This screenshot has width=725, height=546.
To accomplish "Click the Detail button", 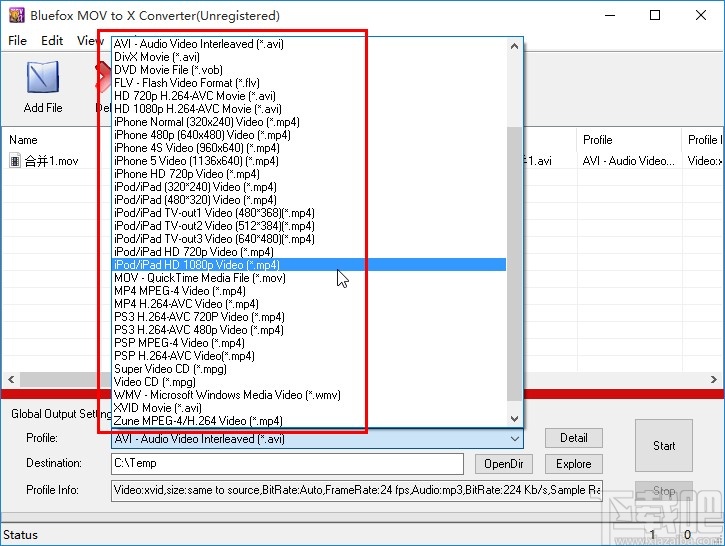I will click(573, 438).
